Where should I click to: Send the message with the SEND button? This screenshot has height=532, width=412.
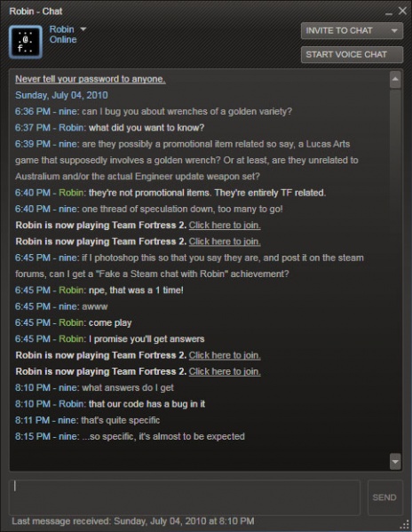[x=384, y=497]
